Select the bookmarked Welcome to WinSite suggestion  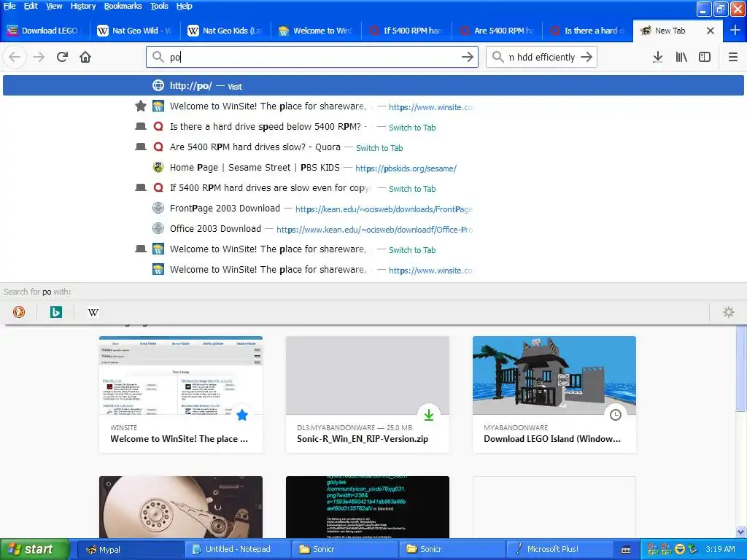pos(373,106)
